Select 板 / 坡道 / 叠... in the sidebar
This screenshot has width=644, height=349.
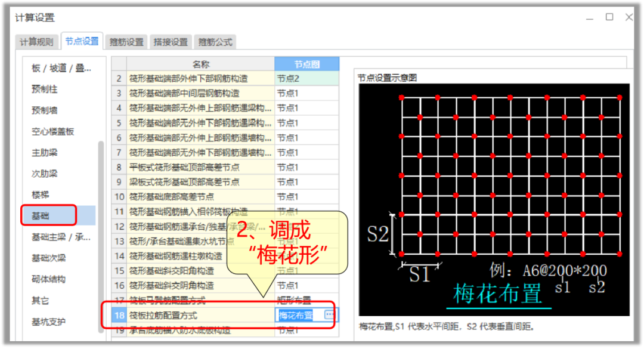[61, 68]
